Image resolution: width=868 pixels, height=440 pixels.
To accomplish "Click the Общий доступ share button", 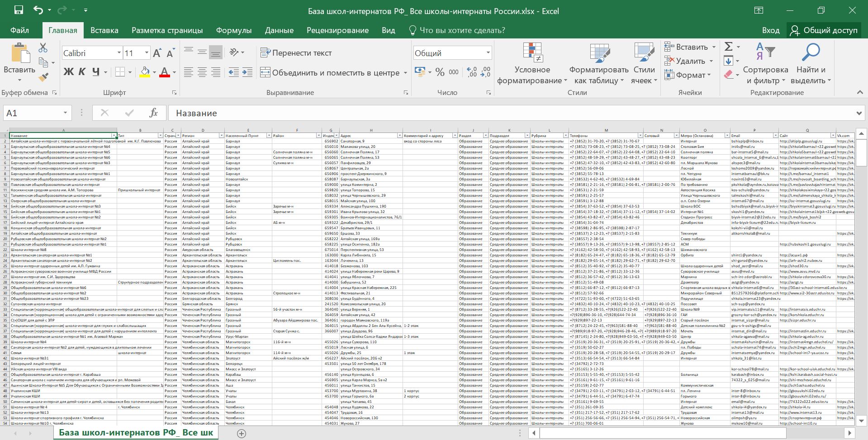I will 824,30.
